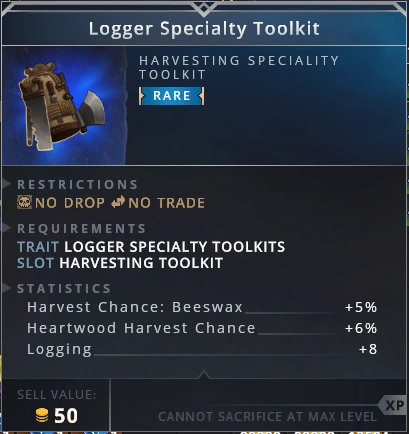Collapse the Requirements section arrow

point(6,228)
